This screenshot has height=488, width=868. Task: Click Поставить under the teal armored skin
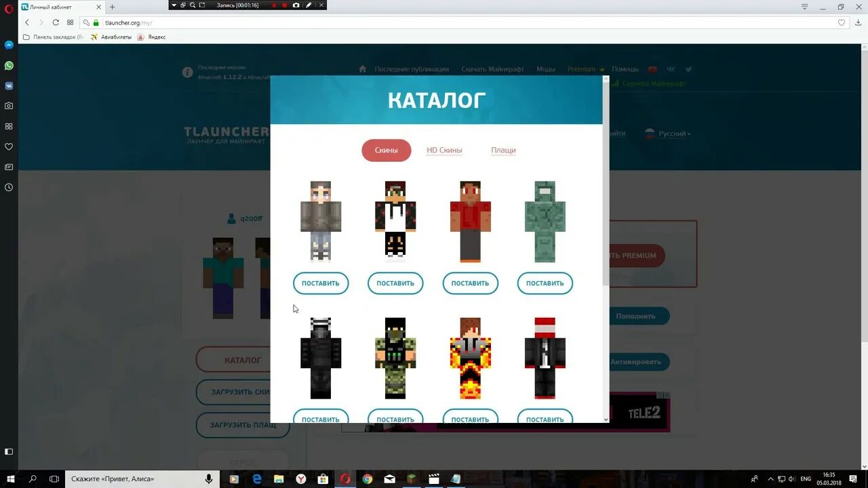point(545,283)
